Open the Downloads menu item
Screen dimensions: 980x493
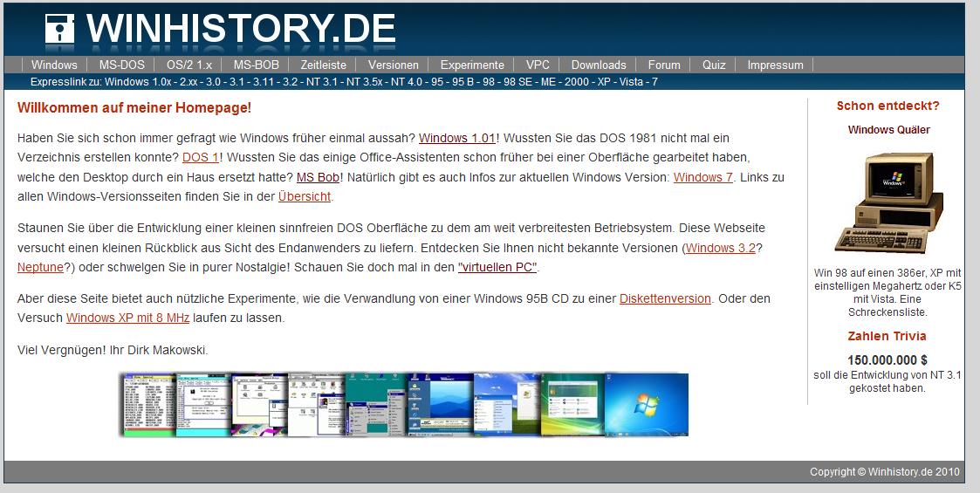tap(599, 65)
